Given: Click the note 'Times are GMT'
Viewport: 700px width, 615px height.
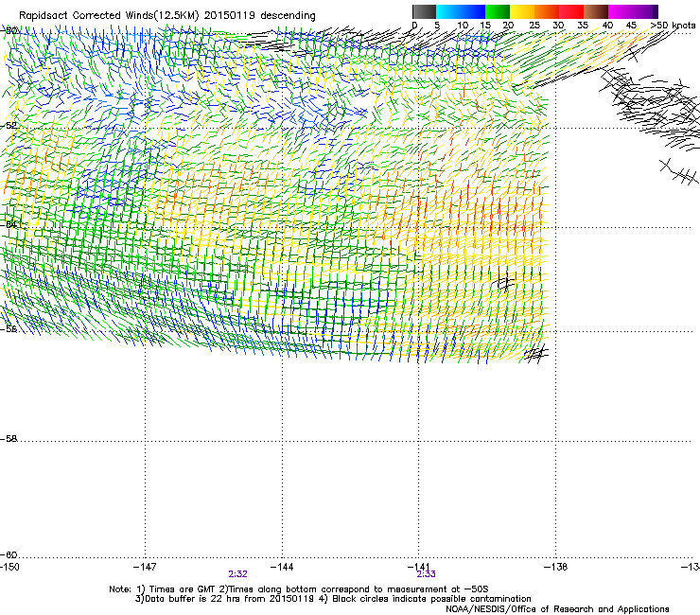Looking at the screenshot, I should coord(181,589).
